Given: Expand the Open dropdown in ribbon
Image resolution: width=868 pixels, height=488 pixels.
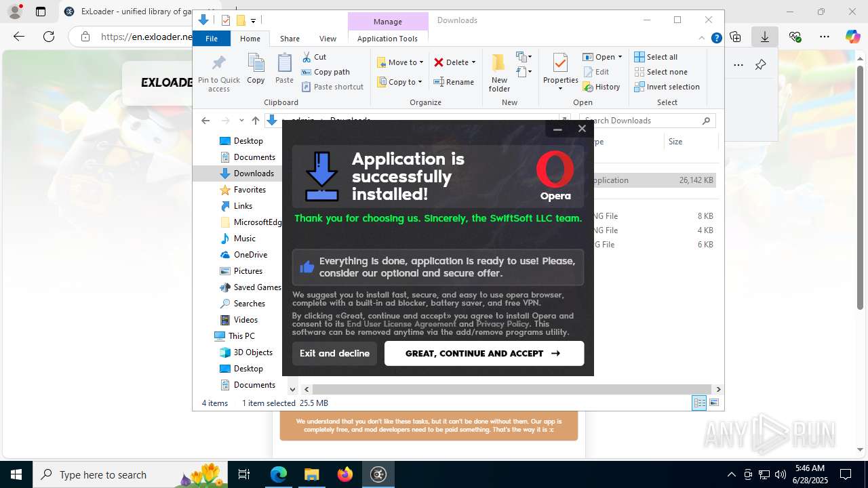Looking at the screenshot, I should click(x=620, y=57).
